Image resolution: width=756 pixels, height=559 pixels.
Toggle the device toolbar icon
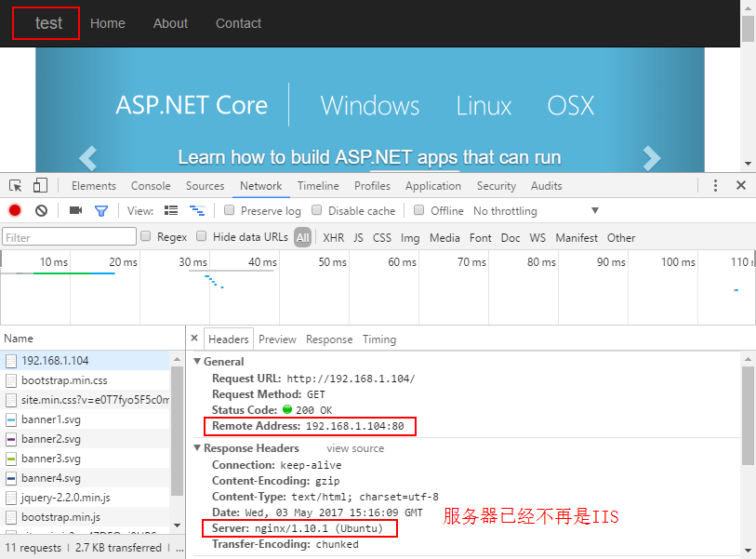[40, 186]
